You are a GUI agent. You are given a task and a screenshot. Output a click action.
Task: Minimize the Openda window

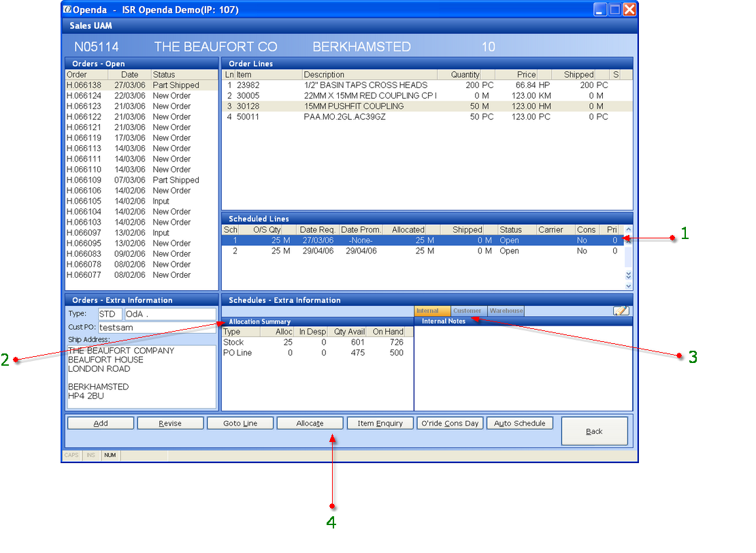pos(599,10)
